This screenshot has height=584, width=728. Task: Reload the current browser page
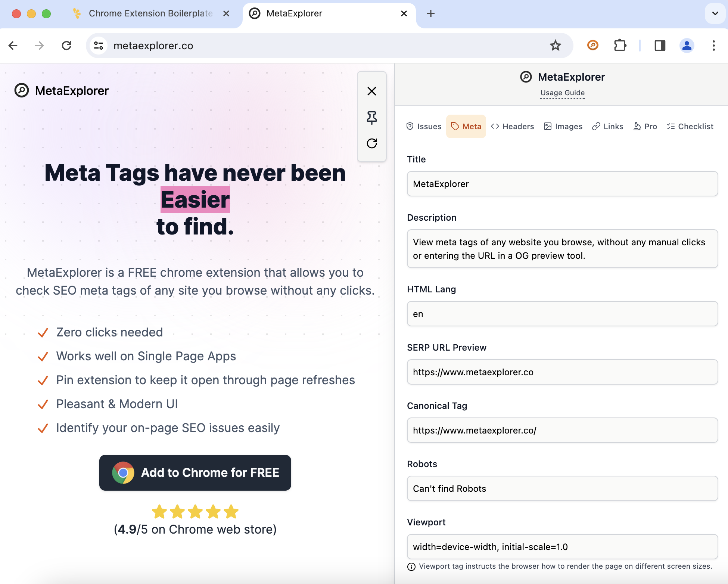(66, 46)
